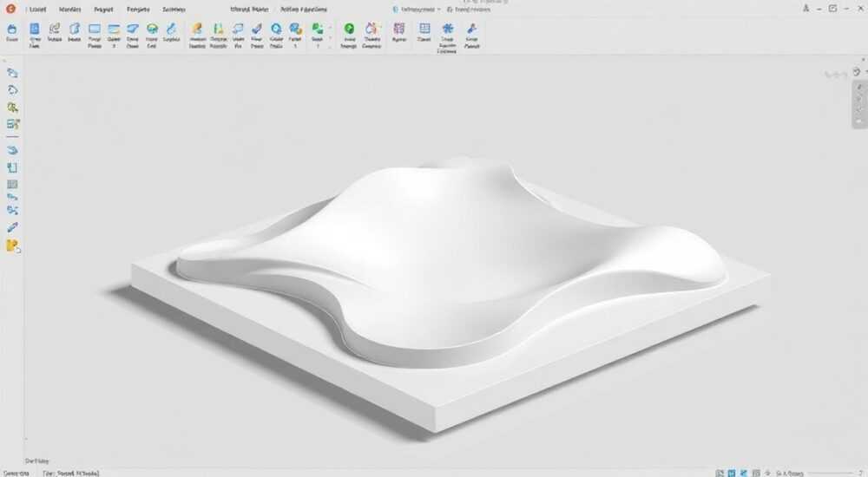Click the purple grid ribbon icon
This screenshot has width=868, height=477.
coord(398,29)
